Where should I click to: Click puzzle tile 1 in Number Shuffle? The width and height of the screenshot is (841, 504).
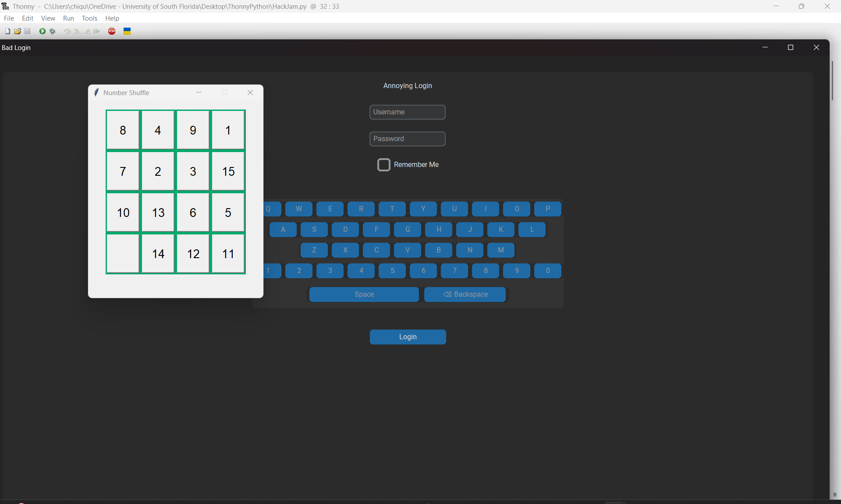point(228,130)
